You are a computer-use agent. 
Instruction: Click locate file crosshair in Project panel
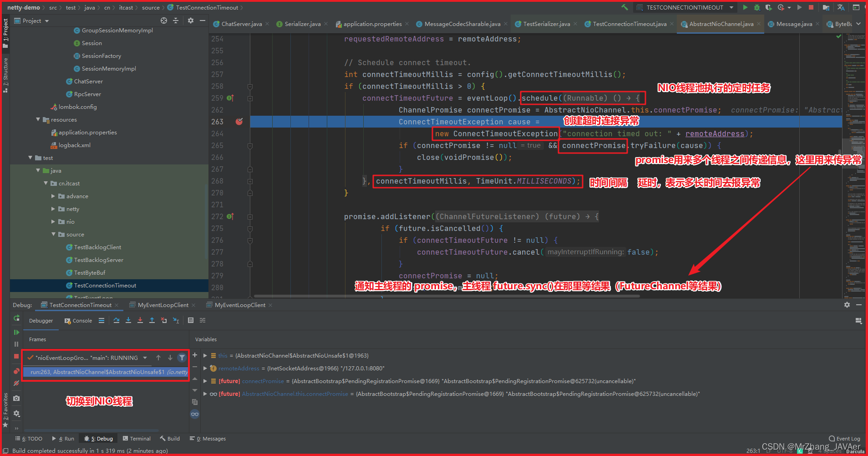(x=164, y=20)
